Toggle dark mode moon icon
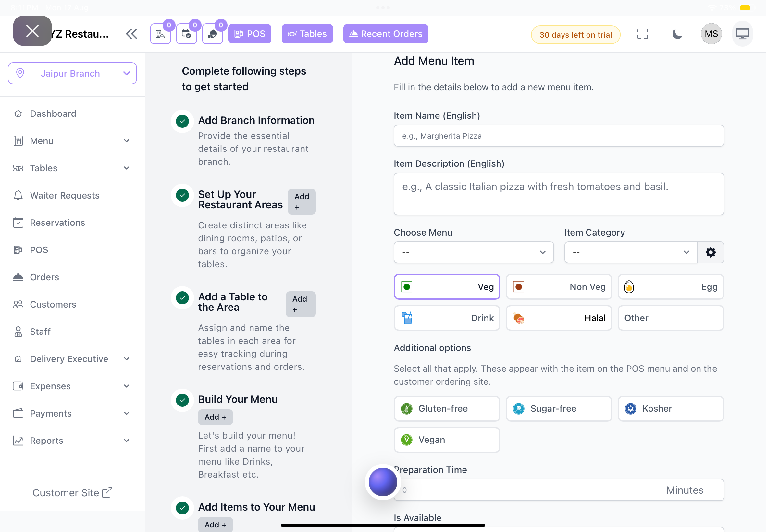The height and width of the screenshot is (532, 766). pos(677,34)
